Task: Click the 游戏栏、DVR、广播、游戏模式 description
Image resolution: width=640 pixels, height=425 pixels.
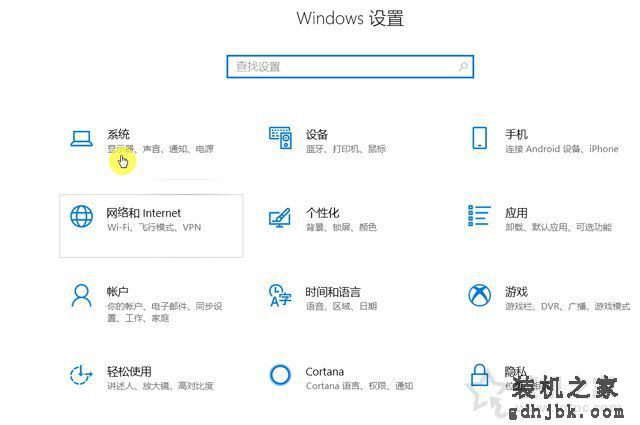Action: (x=568, y=306)
